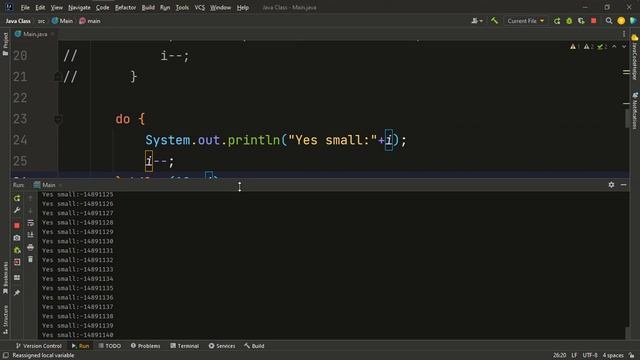Viewport: 640px width, 360px height.
Task: Dump threads using the camera icon
Action: [17, 238]
